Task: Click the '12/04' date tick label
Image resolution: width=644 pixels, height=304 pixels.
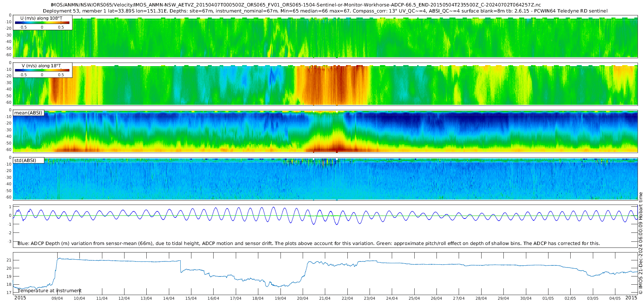Action: [x=124, y=298]
